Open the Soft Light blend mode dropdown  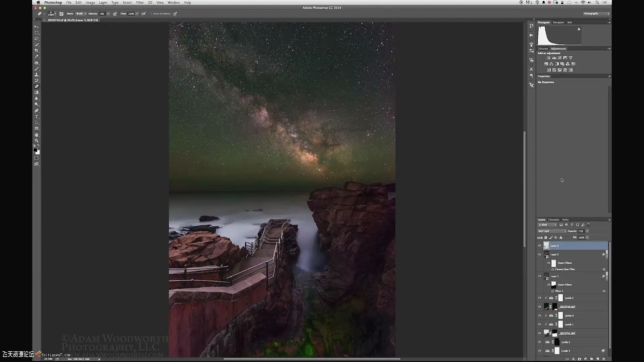point(552,231)
